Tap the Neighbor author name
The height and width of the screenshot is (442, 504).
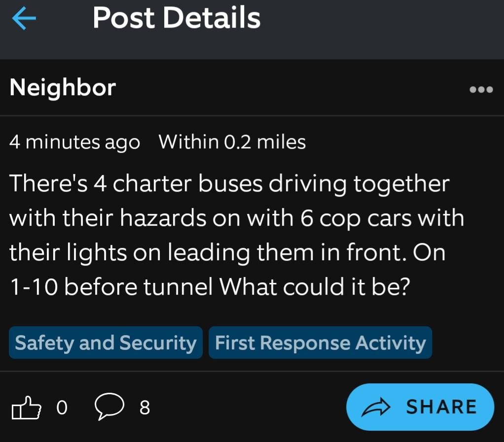63,87
